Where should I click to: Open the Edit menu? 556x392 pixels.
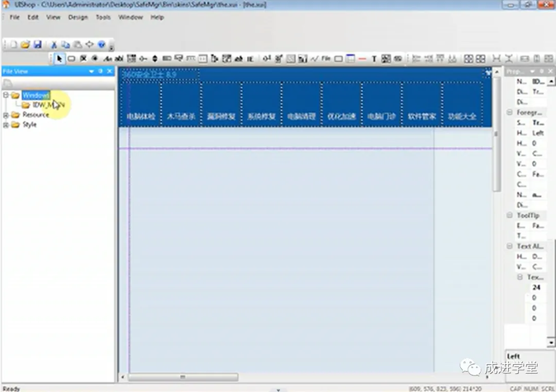[x=33, y=17]
